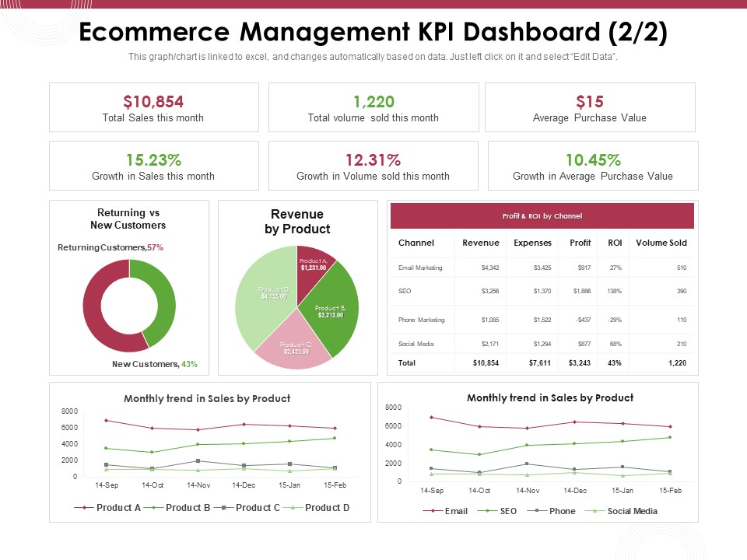Click Phone Marketing profit -$437 cell
The width and height of the screenshot is (747, 560).
[x=583, y=320]
